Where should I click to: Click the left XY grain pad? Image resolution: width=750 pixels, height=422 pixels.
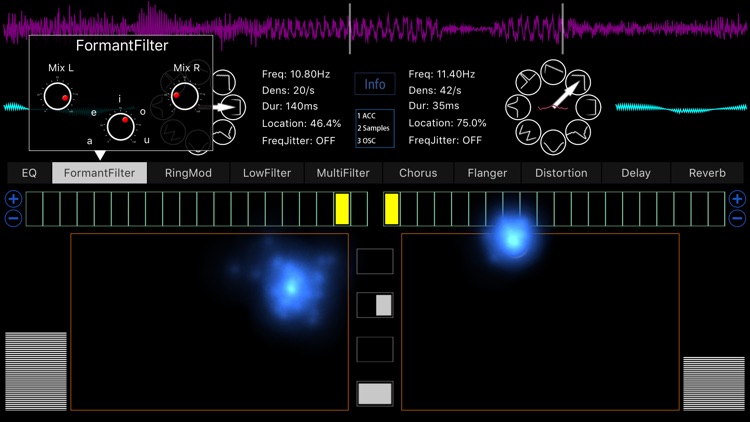pos(210,322)
